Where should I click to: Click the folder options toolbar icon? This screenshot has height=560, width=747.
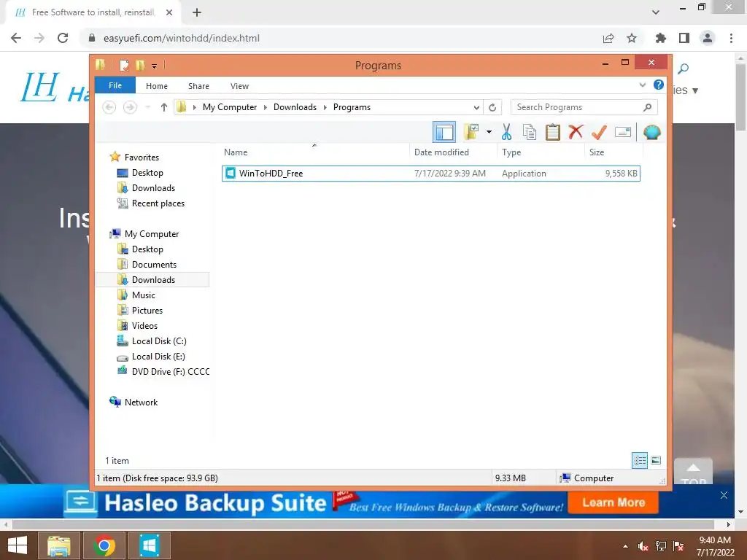point(471,132)
